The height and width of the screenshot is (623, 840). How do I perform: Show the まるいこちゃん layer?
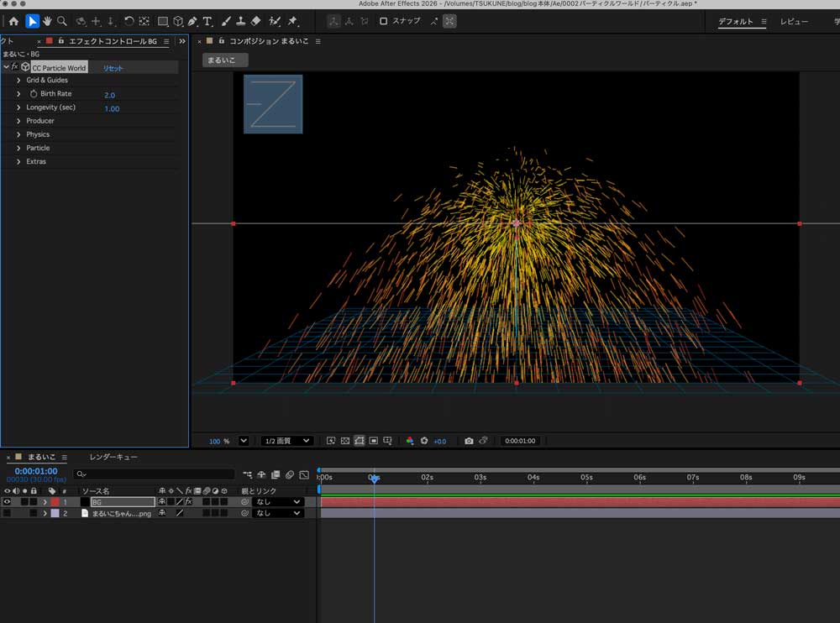(7, 512)
